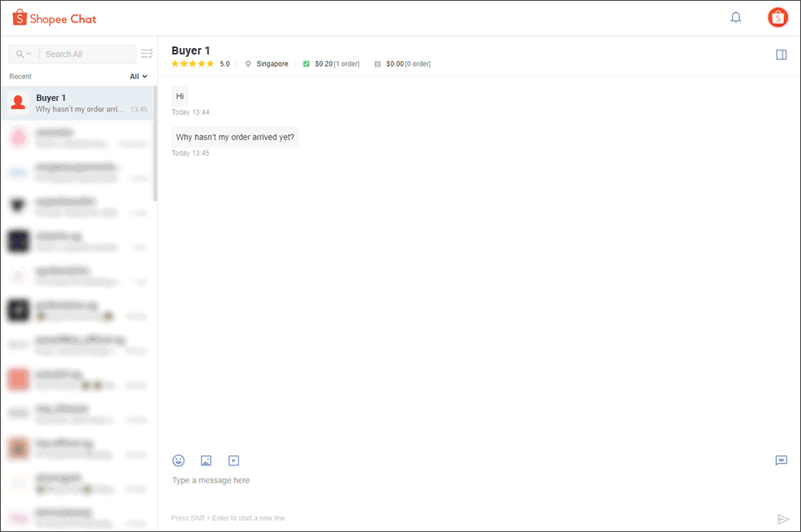Attach an image to the message
Screen dimensions: 801x532
pos(206,461)
